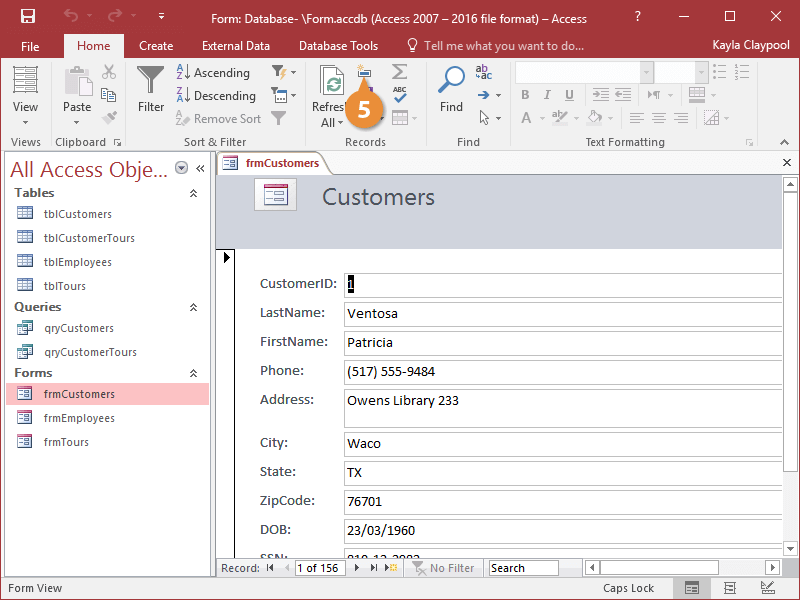Click inside the record Search box

coord(523,568)
